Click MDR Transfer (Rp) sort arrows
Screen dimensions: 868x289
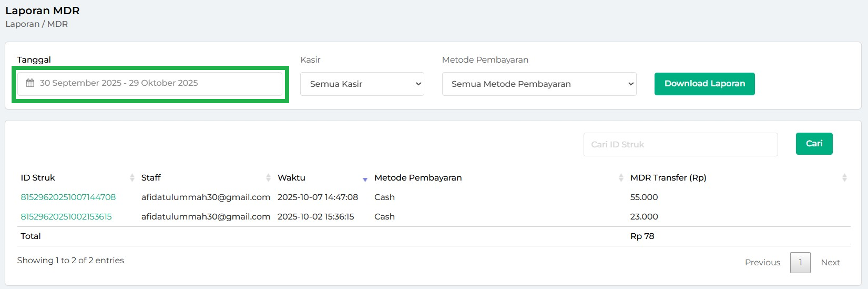844,178
